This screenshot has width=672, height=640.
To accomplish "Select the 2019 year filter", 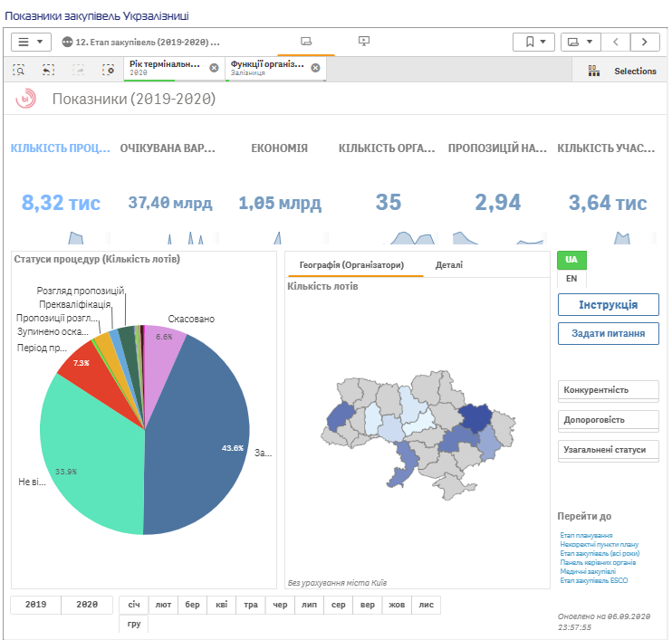I will (35, 605).
